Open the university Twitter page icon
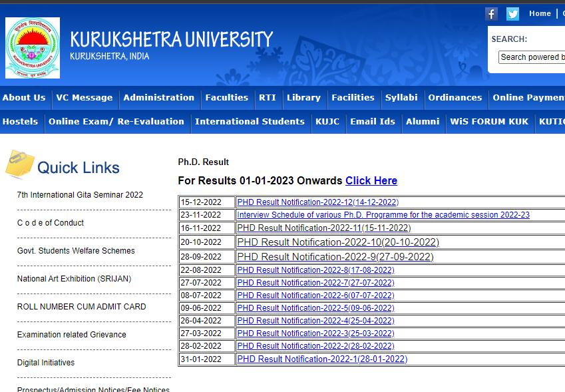This screenshot has height=392, width=565. (x=512, y=14)
